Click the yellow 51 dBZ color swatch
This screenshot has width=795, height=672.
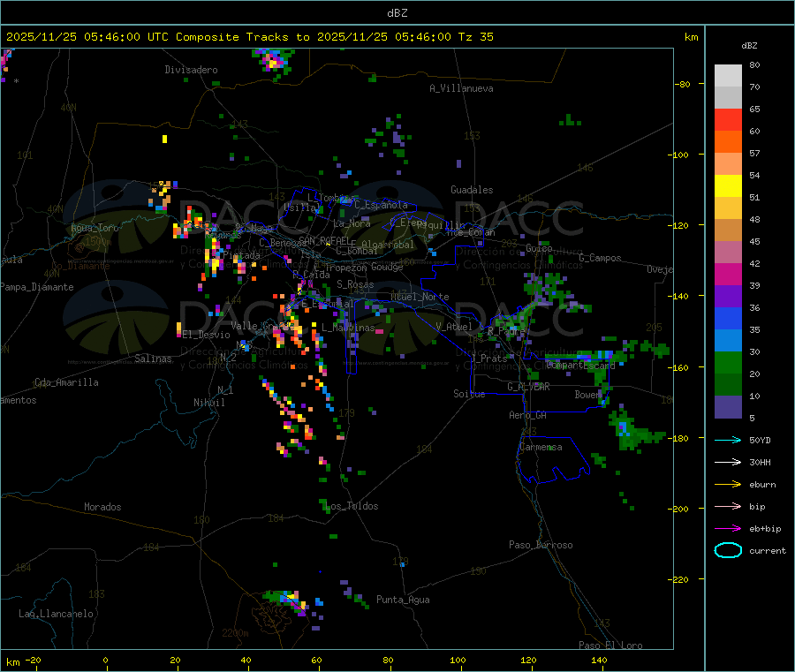click(728, 186)
